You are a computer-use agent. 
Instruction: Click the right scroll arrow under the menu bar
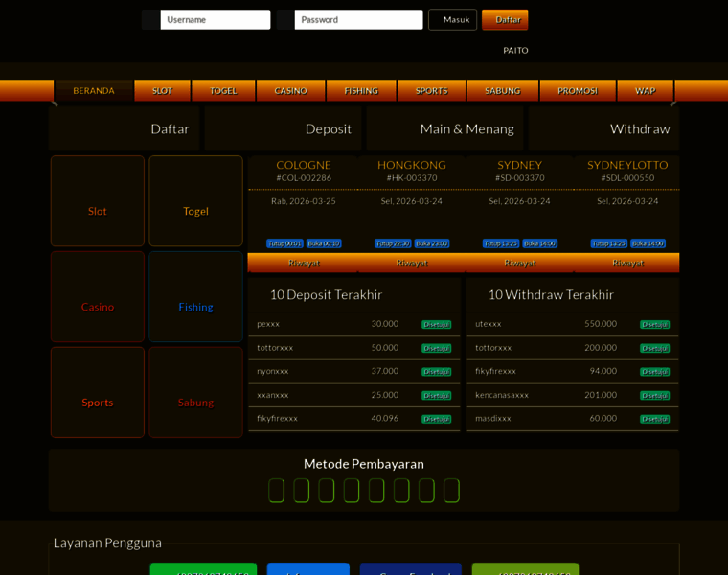pos(673,103)
